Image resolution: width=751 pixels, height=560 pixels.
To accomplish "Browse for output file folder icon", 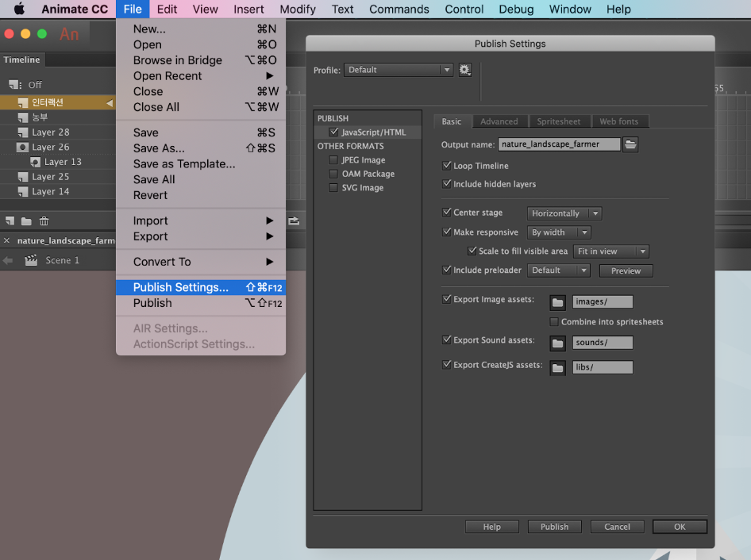I will 630,144.
